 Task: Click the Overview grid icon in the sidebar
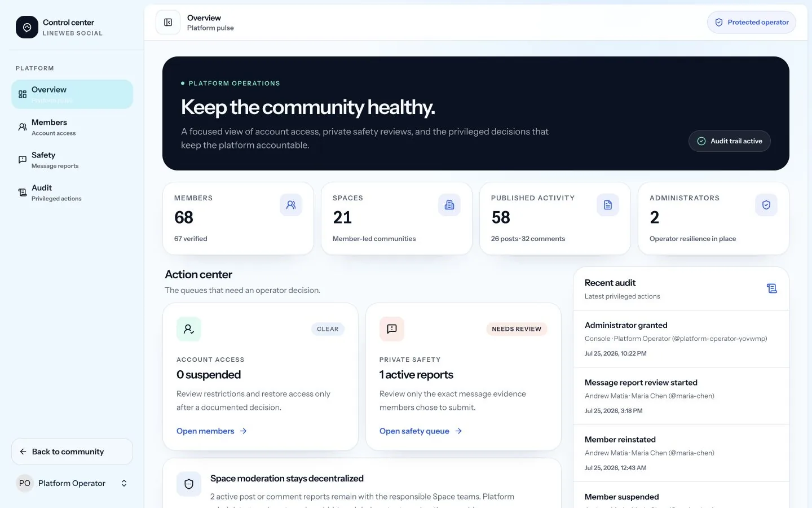(23, 94)
